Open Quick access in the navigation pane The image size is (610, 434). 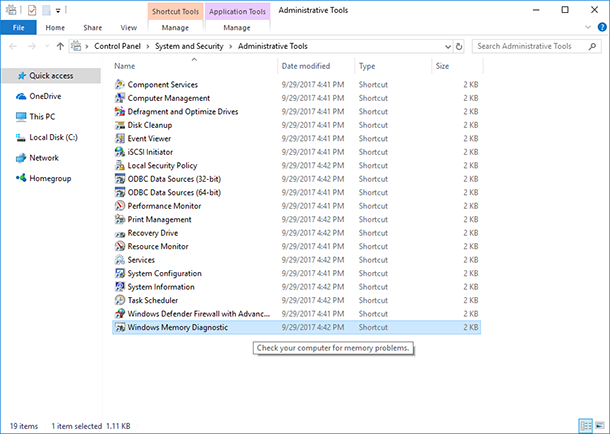(51, 76)
